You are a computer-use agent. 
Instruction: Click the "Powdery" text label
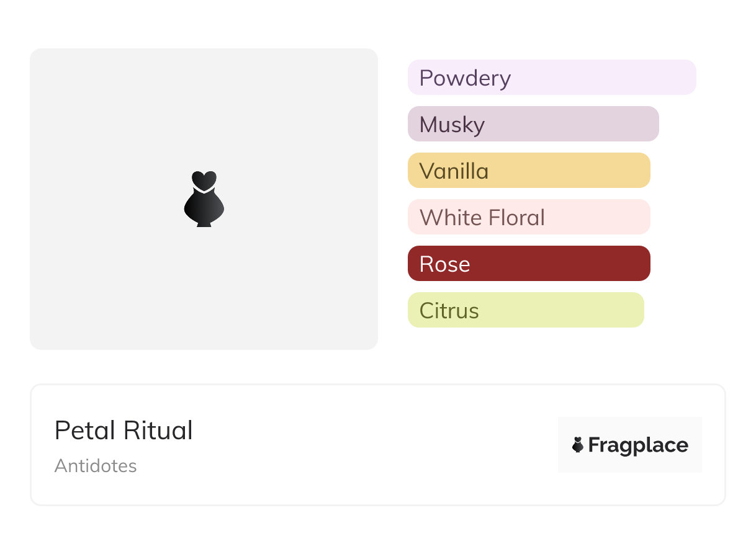(465, 78)
